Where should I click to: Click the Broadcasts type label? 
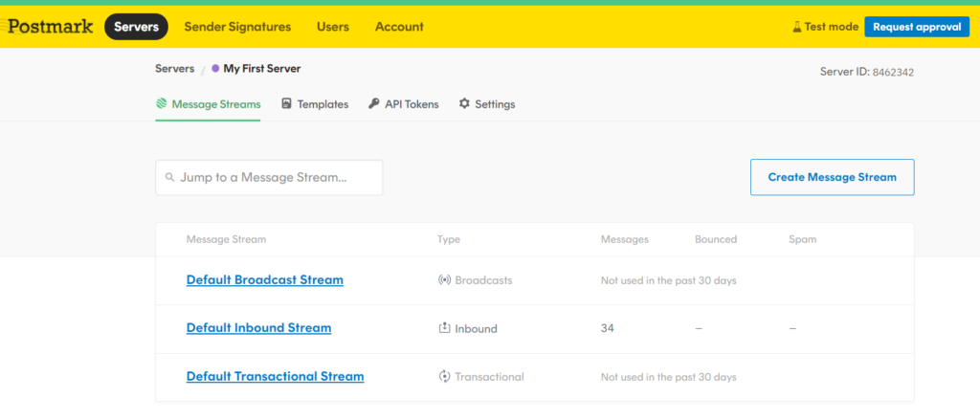coord(483,280)
